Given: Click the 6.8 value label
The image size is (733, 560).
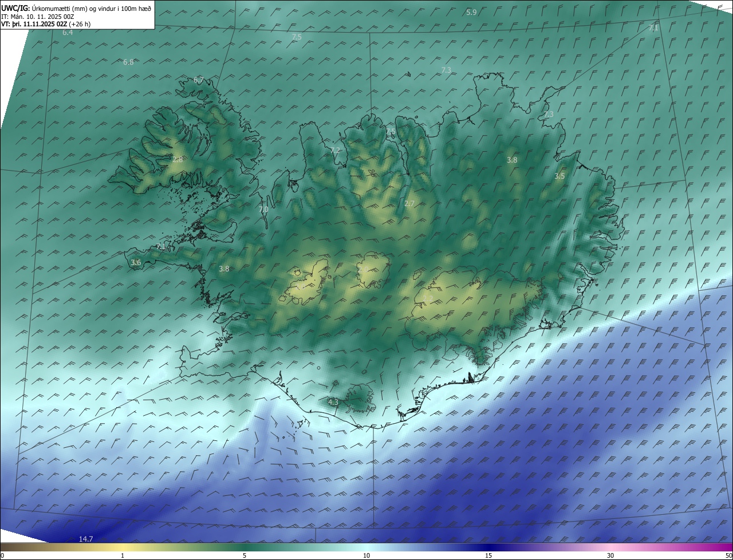Looking at the screenshot, I should pyautogui.click(x=128, y=62).
